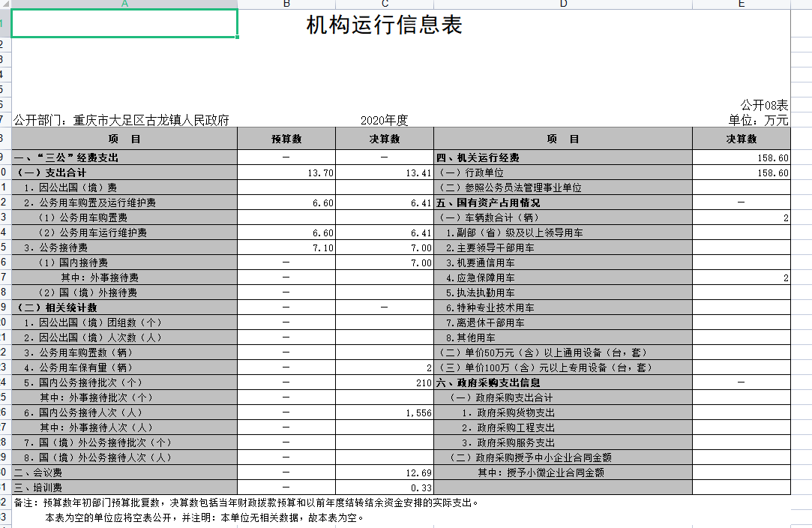
Task: Select the 6.特种专业技术用车 cell
Action: [x=563, y=307]
